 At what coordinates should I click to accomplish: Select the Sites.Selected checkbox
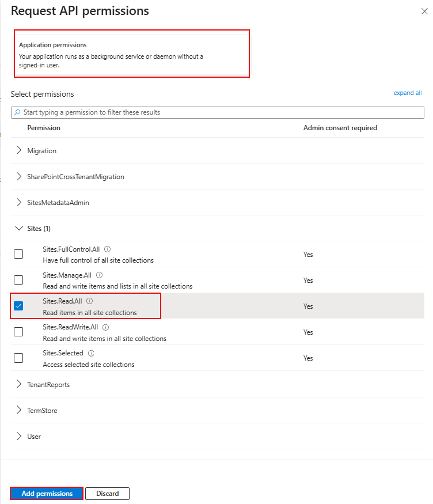pos(18,358)
